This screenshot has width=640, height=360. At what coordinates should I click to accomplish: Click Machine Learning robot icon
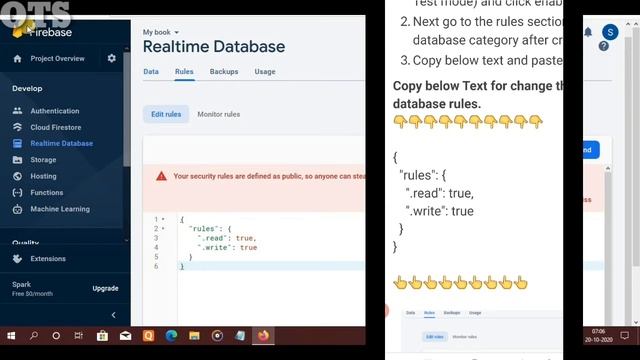(x=17, y=209)
